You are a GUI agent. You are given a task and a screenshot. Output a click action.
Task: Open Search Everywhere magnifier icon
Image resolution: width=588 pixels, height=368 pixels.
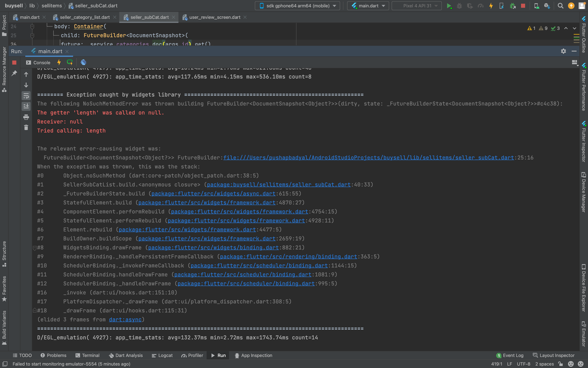click(x=560, y=6)
